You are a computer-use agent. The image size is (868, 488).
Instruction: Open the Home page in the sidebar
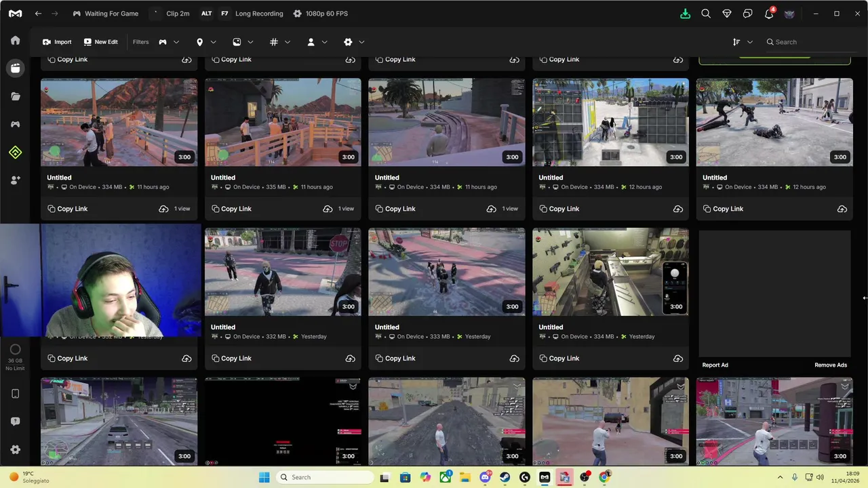click(x=15, y=41)
